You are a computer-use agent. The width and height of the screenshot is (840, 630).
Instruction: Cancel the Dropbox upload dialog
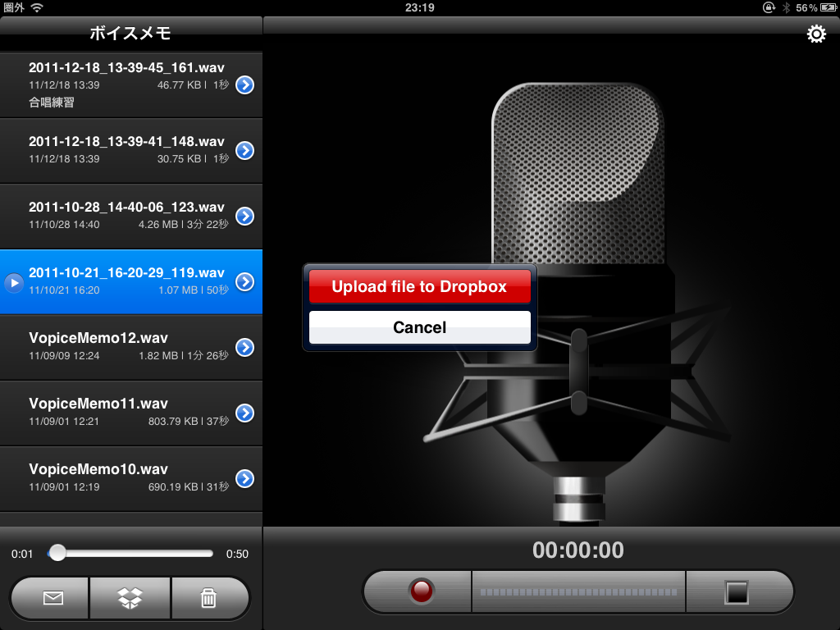tap(419, 327)
